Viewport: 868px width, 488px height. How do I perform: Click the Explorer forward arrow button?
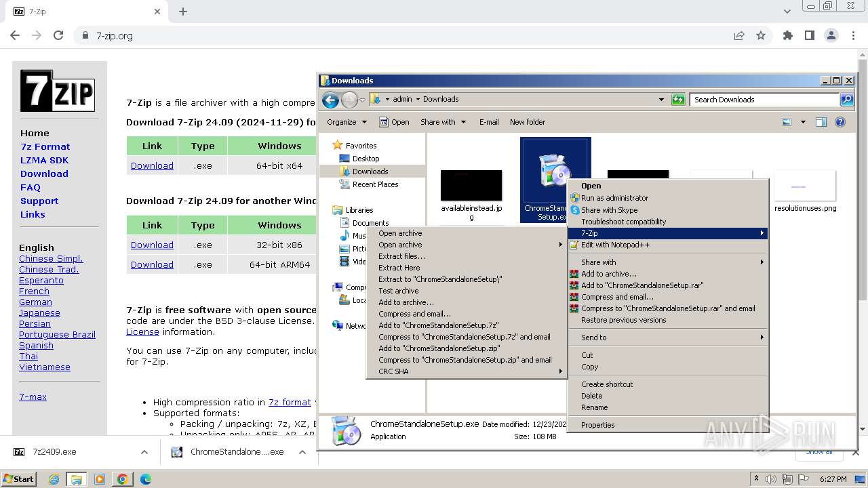click(x=349, y=100)
